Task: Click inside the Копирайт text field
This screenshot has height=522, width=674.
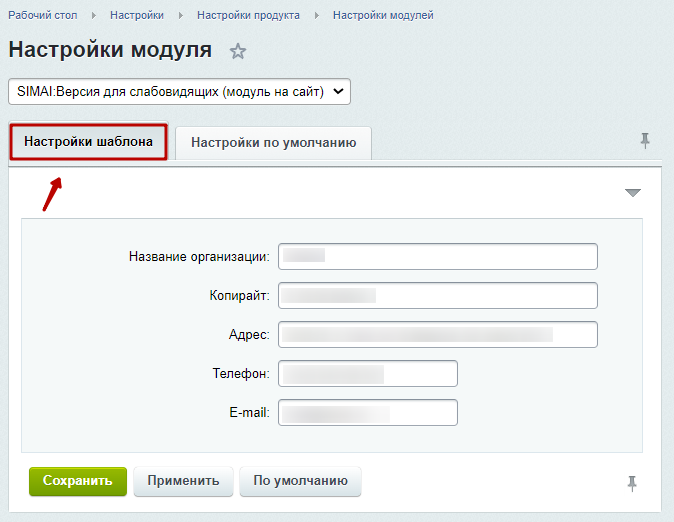Action: [438, 296]
